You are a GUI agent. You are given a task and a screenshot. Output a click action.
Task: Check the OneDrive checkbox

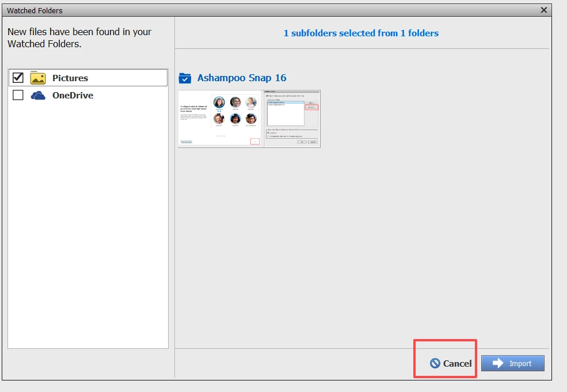coord(18,95)
